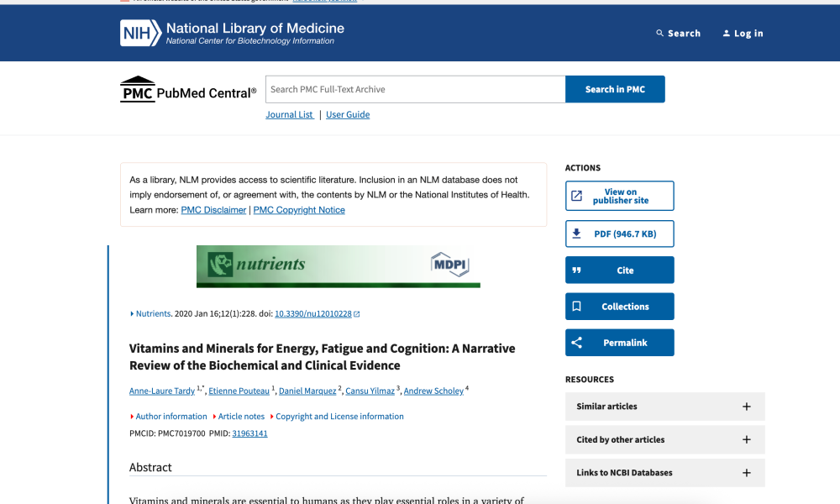Expand Article notes section
Viewport: 840px width, 504px height.
point(239,416)
